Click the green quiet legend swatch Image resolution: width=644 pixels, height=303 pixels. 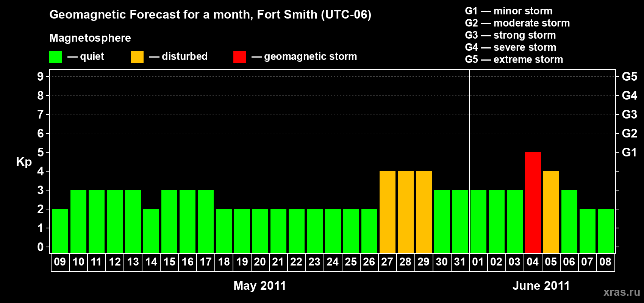pyautogui.click(x=55, y=57)
